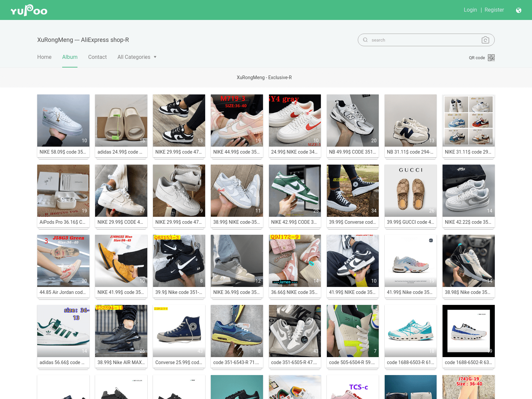
Task: Open 41.99$ Nike TN album
Action: [x=411, y=266]
